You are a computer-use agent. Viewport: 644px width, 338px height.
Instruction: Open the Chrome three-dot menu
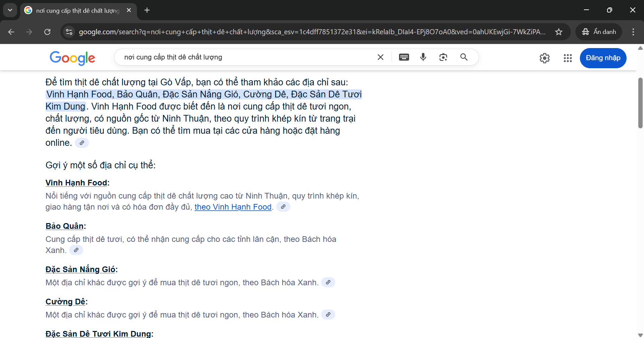633,32
